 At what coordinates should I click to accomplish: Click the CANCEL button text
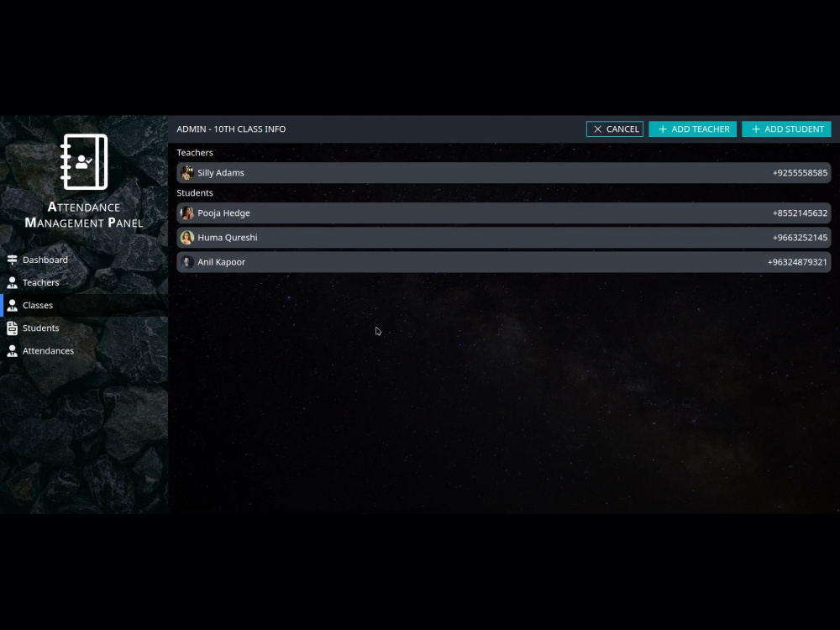(x=622, y=129)
